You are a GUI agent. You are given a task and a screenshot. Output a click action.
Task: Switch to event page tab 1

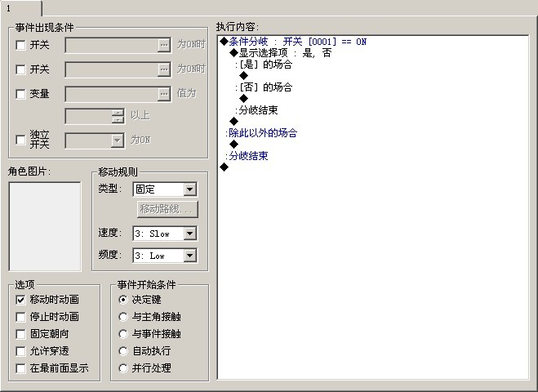(x=20, y=8)
